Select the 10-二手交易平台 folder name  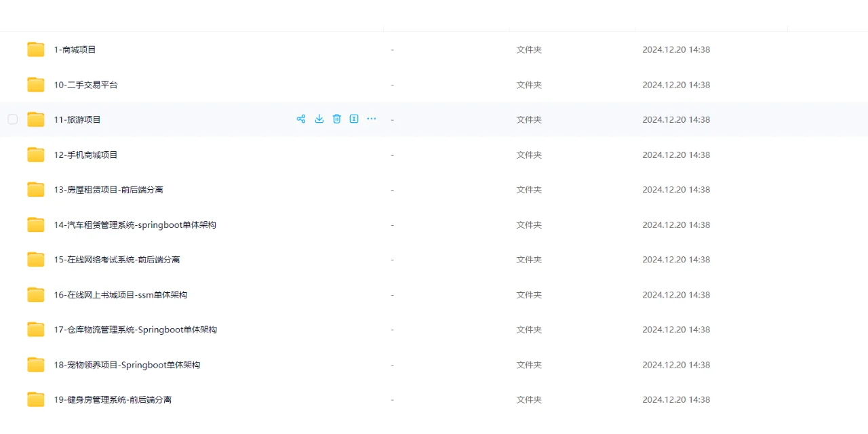tap(86, 85)
